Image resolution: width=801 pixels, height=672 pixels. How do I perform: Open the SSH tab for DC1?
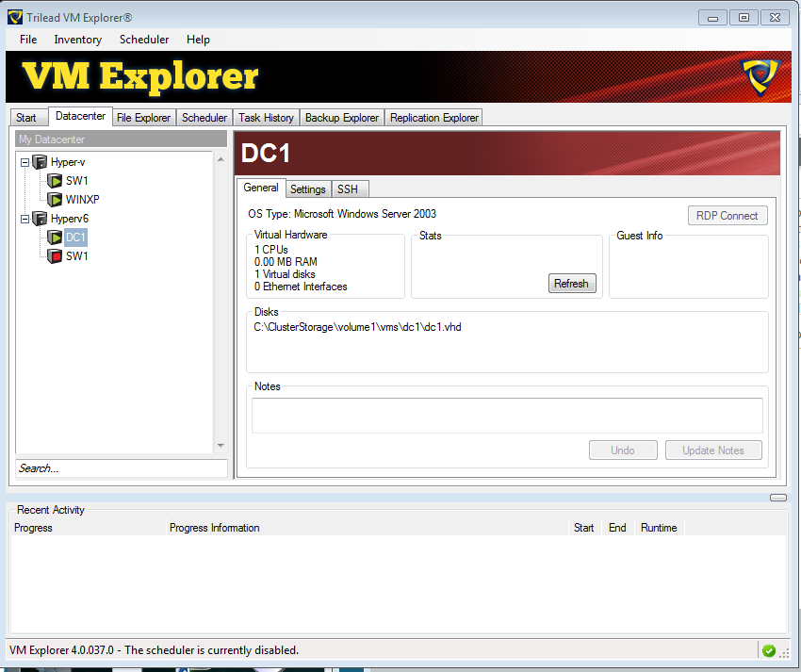pyautogui.click(x=348, y=189)
